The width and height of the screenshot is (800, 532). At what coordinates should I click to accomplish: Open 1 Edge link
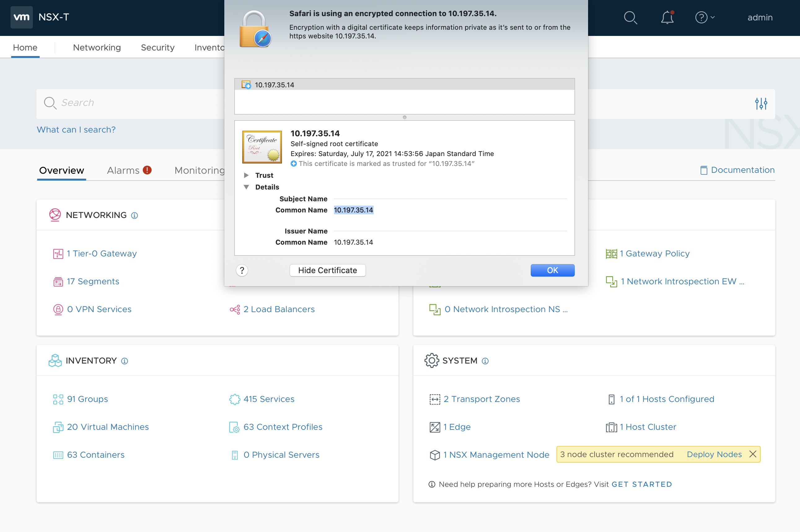(457, 427)
